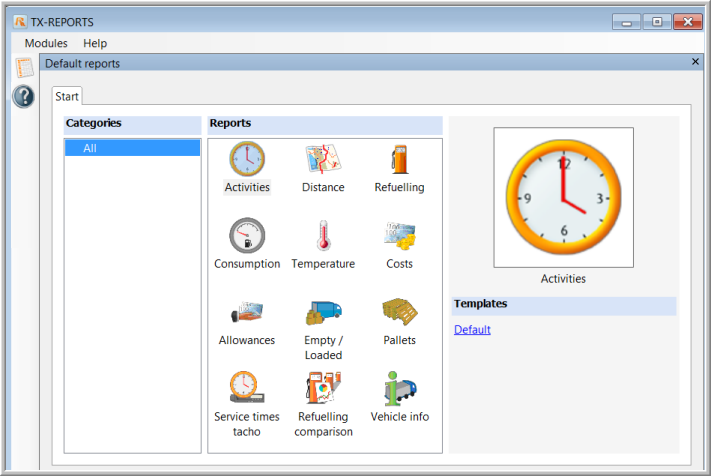Minimize the TX-REPORTS window
The height and width of the screenshot is (476, 711).
click(626, 21)
